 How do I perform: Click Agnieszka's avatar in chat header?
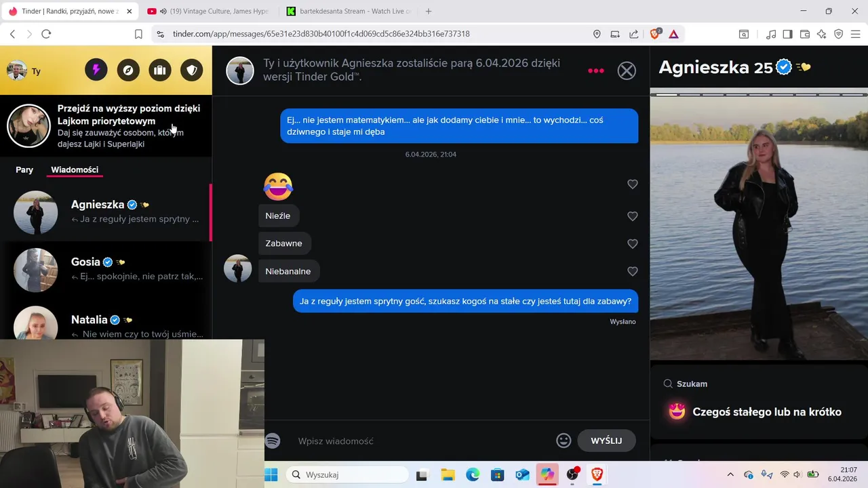tap(240, 70)
